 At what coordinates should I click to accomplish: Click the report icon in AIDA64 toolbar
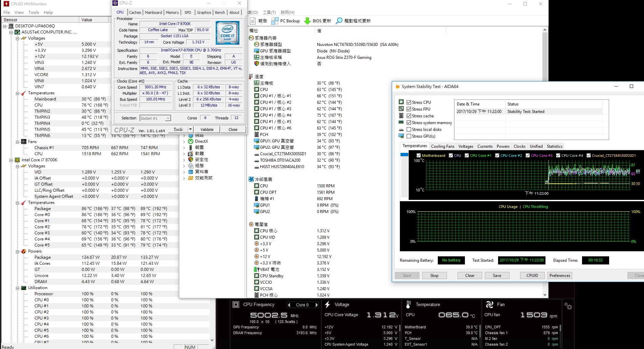coord(253,21)
